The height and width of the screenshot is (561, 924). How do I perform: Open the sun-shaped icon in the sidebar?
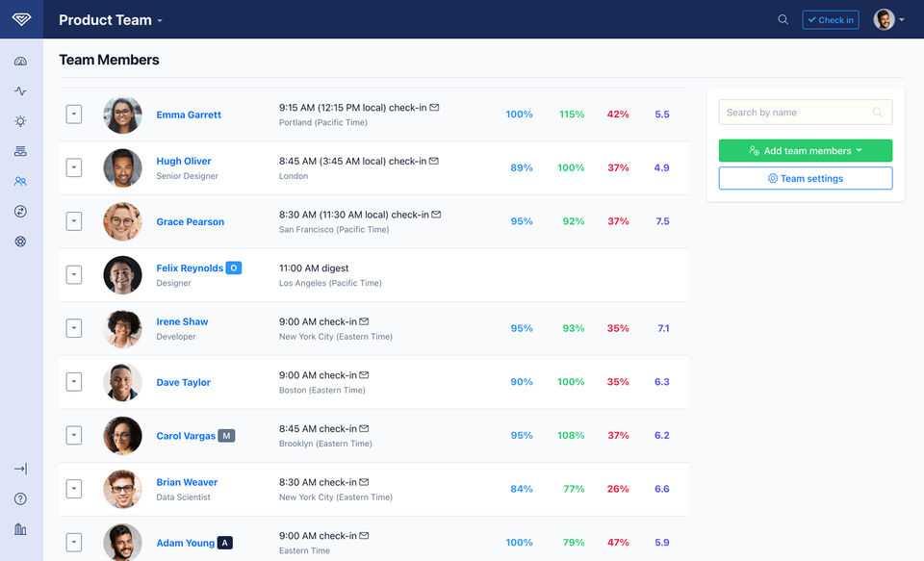(20, 121)
